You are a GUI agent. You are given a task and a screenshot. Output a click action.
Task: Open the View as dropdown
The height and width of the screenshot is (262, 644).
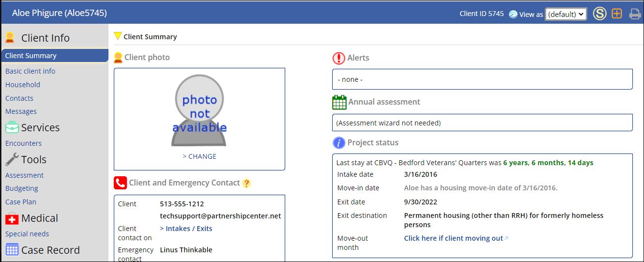click(566, 14)
